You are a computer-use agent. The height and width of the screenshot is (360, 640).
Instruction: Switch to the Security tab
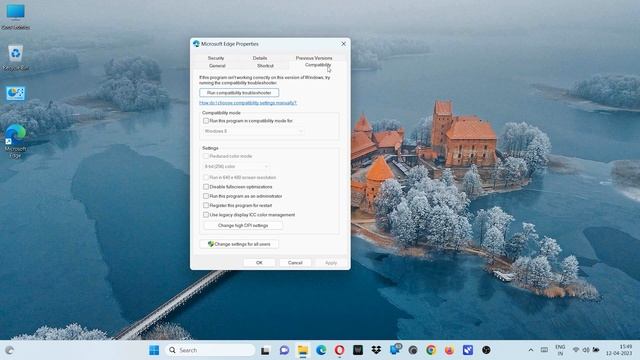[216, 58]
